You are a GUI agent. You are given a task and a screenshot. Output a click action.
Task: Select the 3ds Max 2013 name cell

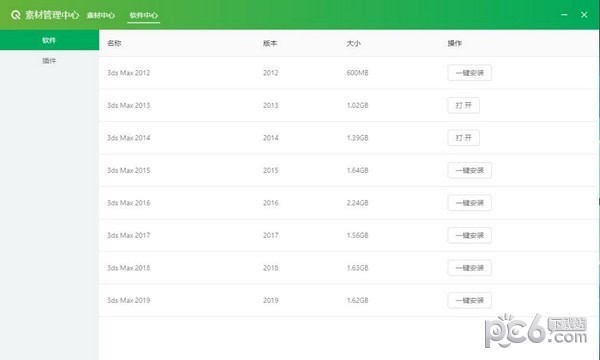click(x=129, y=105)
